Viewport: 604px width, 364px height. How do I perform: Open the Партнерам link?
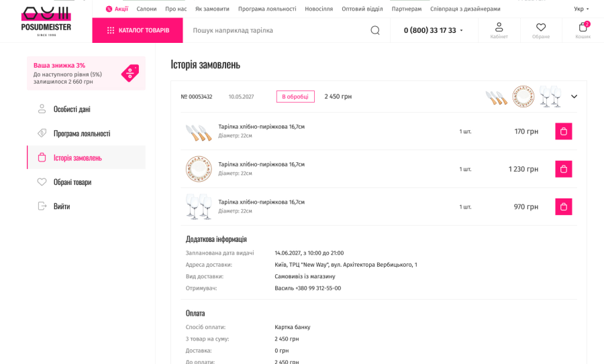(407, 9)
